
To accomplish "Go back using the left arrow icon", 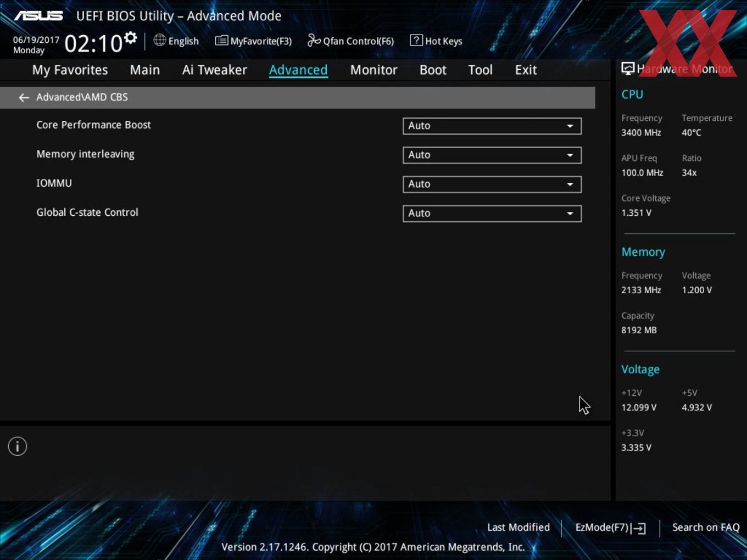I will click(x=24, y=97).
